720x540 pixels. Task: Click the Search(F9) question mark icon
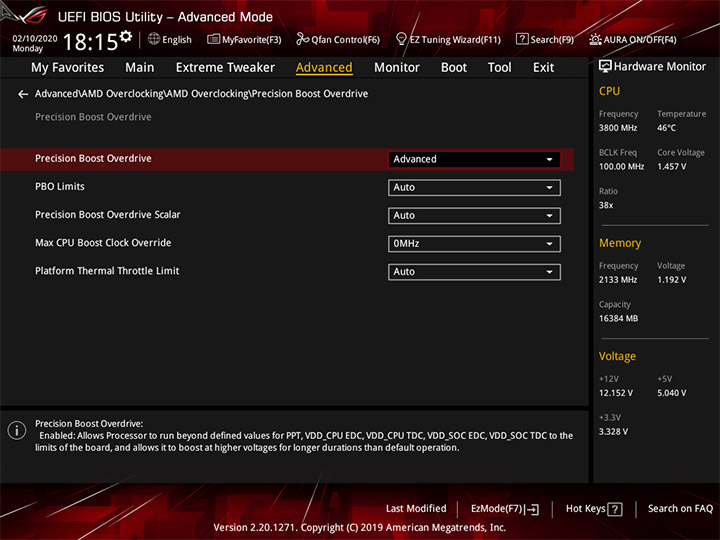point(522,39)
